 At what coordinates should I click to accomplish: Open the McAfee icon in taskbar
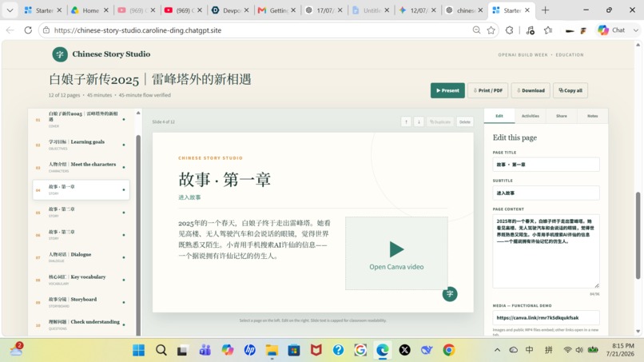click(316, 350)
